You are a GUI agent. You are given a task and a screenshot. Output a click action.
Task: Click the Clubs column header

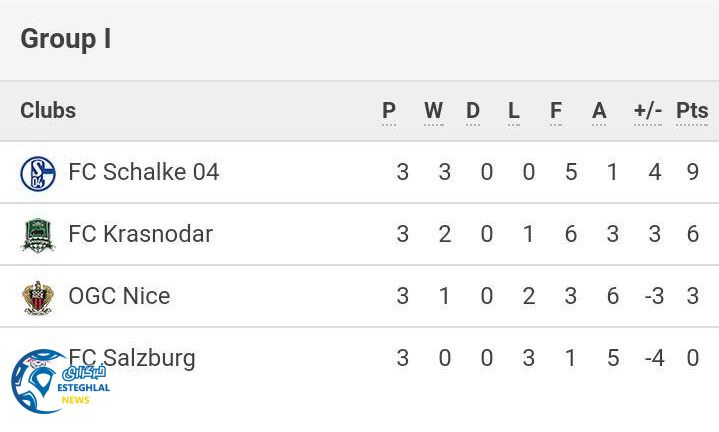click(x=48, y=110)
